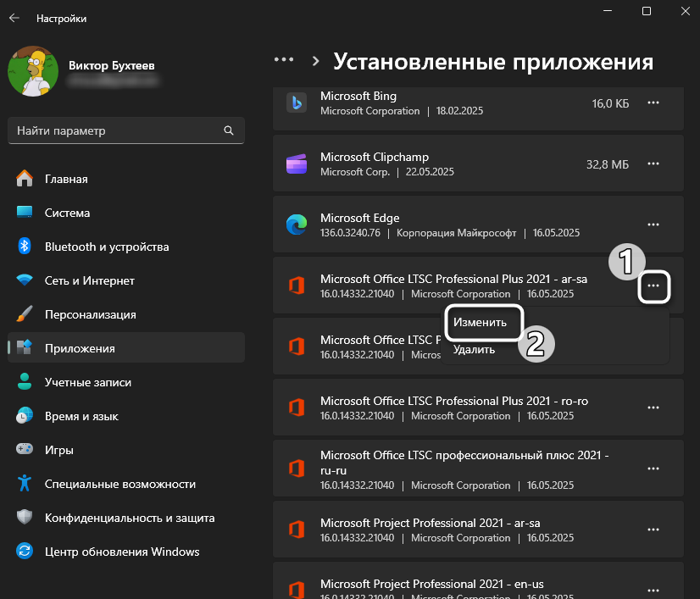Select Microsoft Clipchamp app title

(375, 157)
